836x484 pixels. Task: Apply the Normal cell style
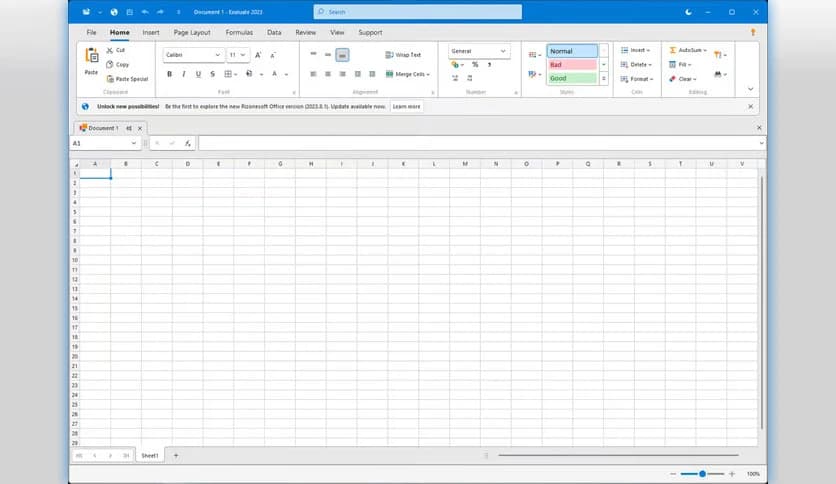[x=572, y=51]
